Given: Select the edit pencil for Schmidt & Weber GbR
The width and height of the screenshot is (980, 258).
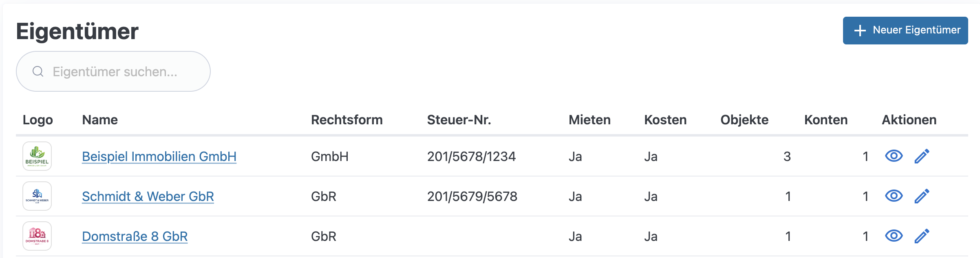Looking at the screenshot, I should [x=922, y=196].
